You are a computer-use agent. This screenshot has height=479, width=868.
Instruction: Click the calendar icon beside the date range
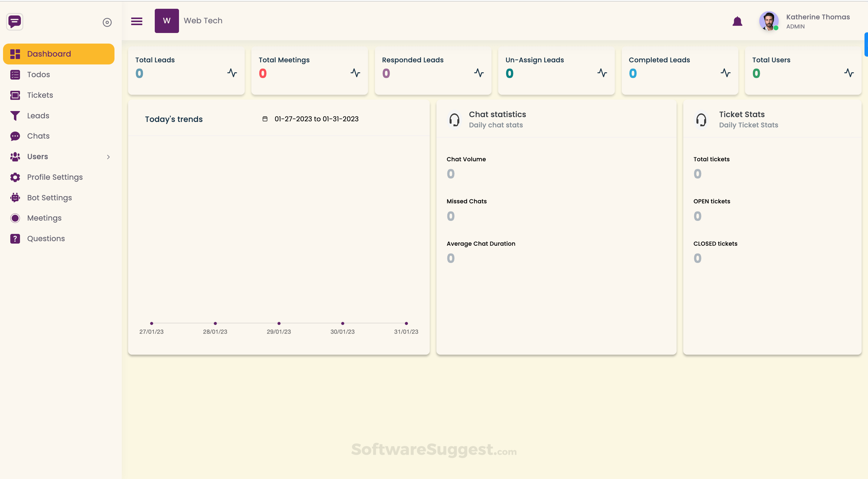coord(265,119)
